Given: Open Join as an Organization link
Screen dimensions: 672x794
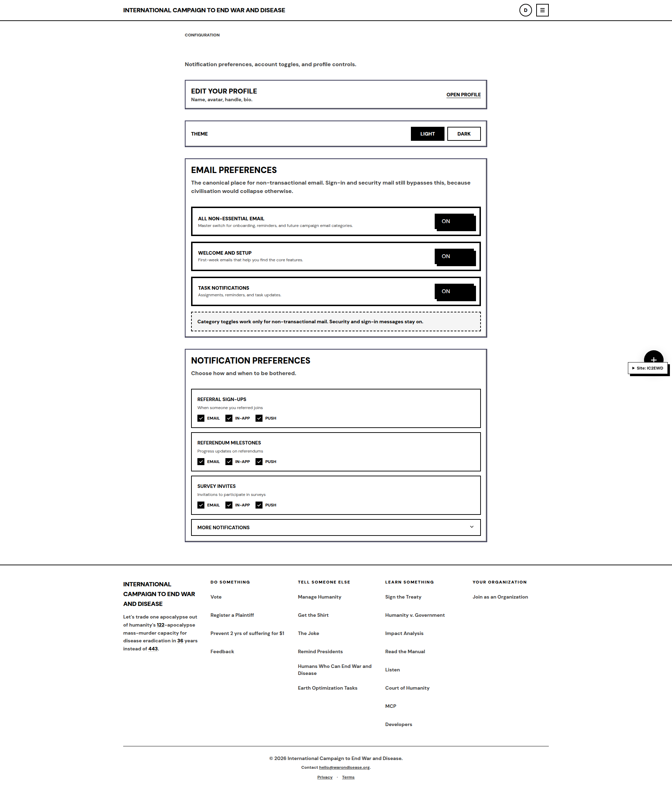Looking at the screenshot, I should (500, 597).
